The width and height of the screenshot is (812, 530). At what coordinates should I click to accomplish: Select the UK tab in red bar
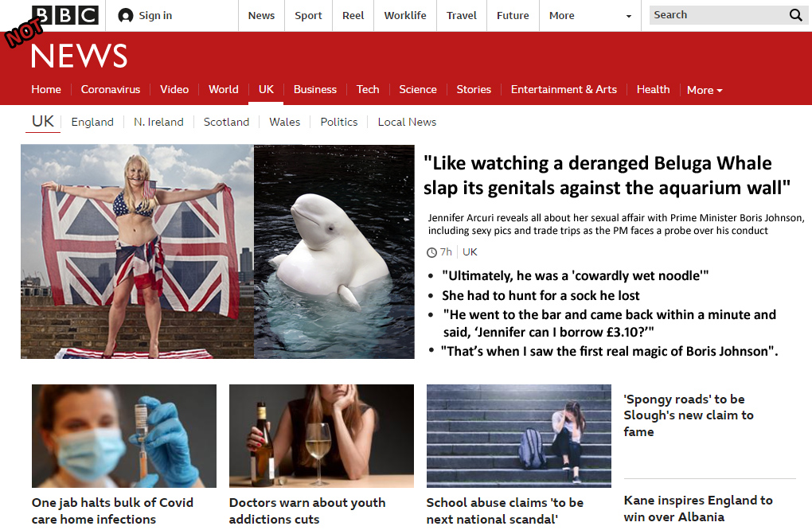(266, 90)
